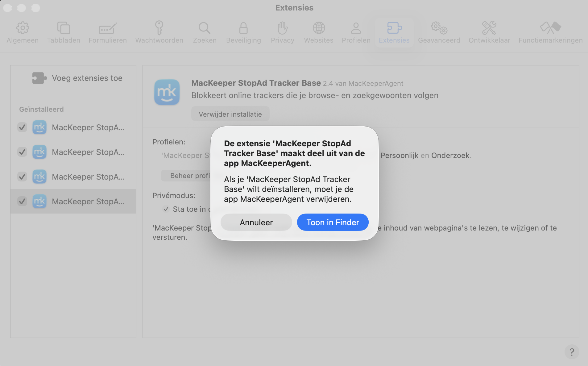Disable the second MacKeeper extension checkbox
The width and height of the screenshot is (588, 366).
click(22, 152)
